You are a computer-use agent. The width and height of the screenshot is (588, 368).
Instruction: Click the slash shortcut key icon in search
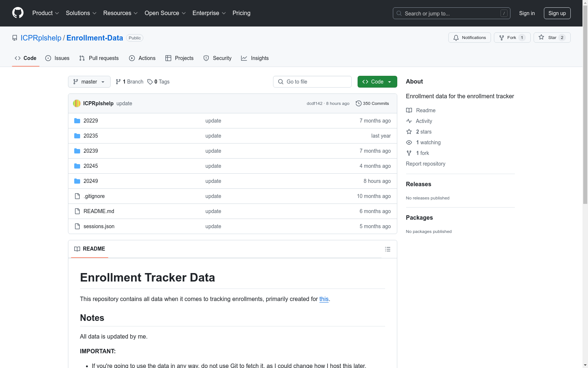pyautogui.click(x=504, y=13)
